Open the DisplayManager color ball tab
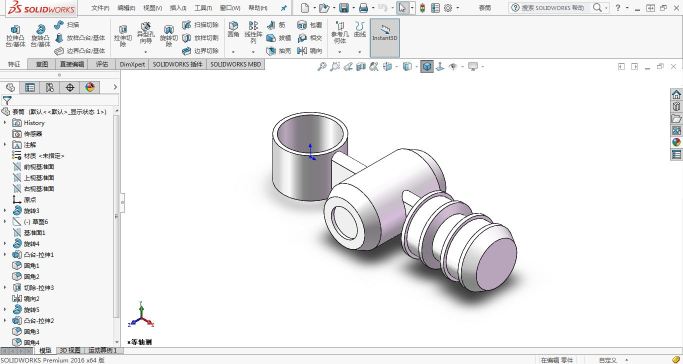This screenshot has height=364, width=683. click(90, 88)
